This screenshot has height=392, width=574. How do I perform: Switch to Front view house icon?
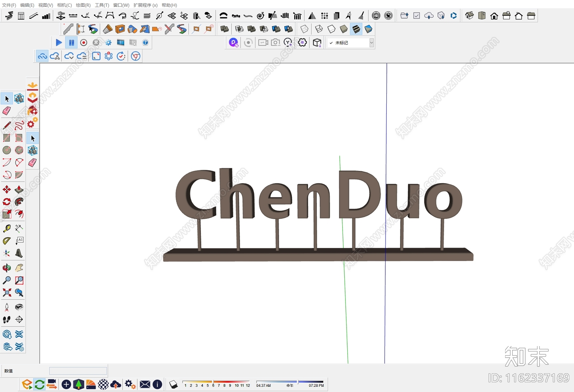494,16
